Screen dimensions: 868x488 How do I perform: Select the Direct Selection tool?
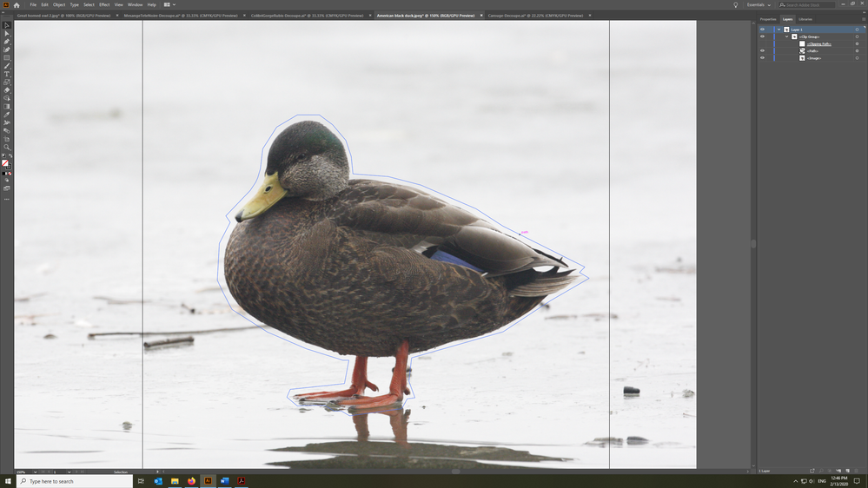tap(7, 33)
